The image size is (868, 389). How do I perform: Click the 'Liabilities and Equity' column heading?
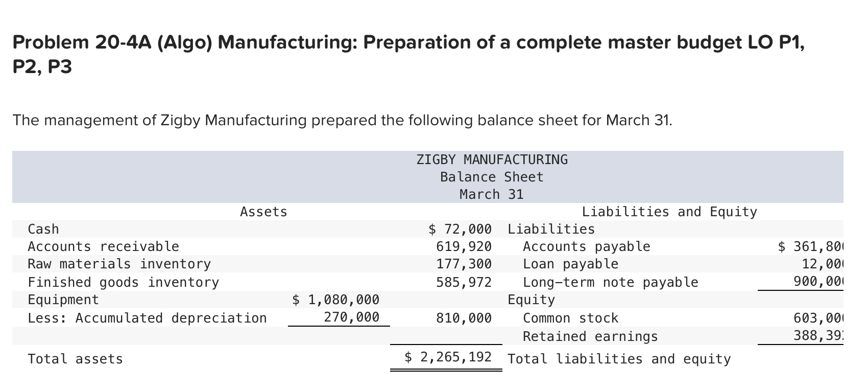669,212
